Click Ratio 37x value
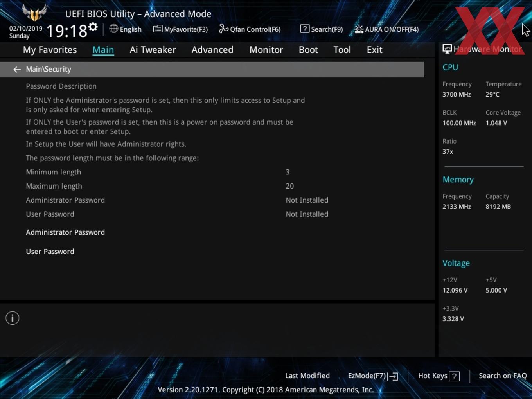The height and width of the screenshot is (399, 532). (x=448, y=151)
